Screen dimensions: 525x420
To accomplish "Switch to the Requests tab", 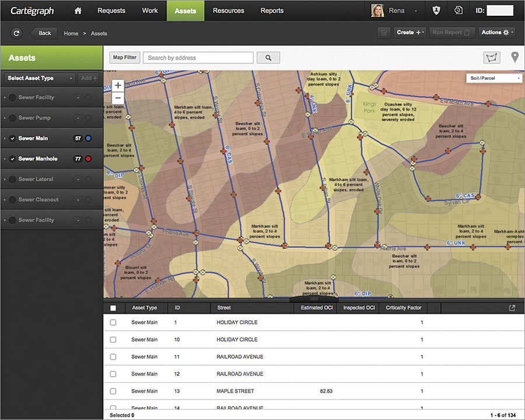I will tap(111, 10).
